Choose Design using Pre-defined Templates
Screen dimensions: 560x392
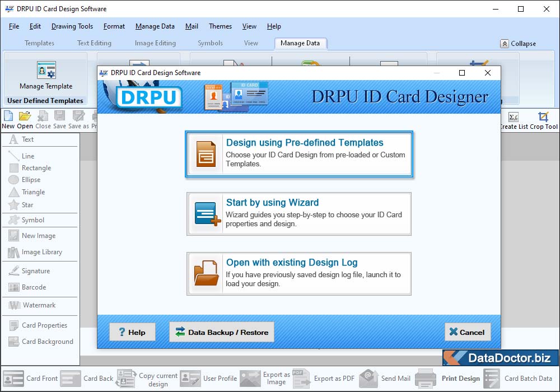point(299,154)
